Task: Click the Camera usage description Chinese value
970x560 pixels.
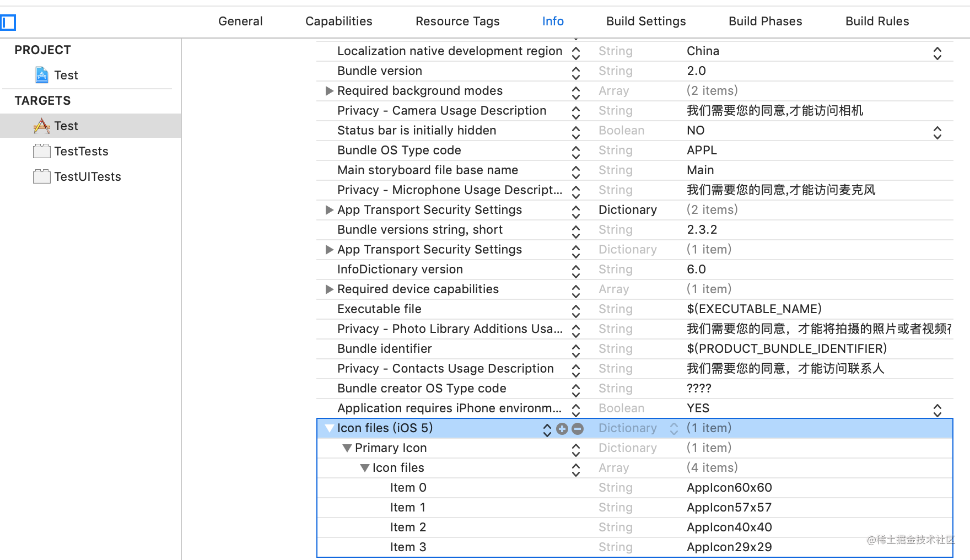Action: click(x=775, y=110)
